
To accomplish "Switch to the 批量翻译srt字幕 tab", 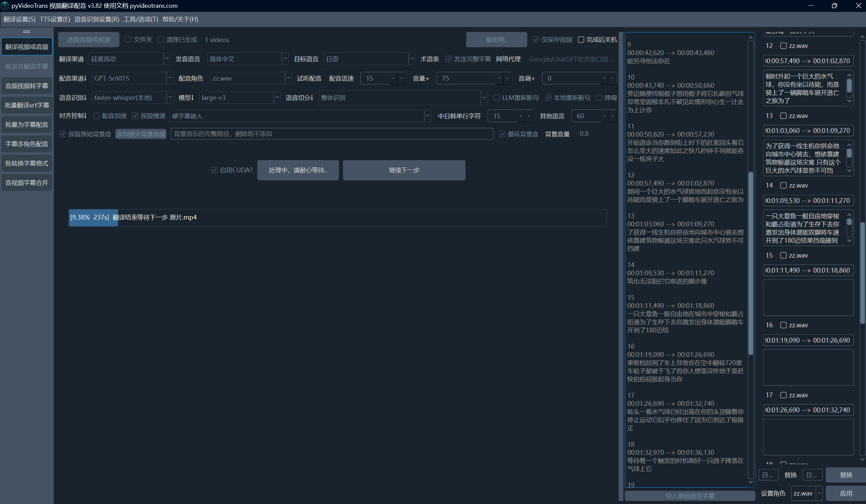I will 27,105.
